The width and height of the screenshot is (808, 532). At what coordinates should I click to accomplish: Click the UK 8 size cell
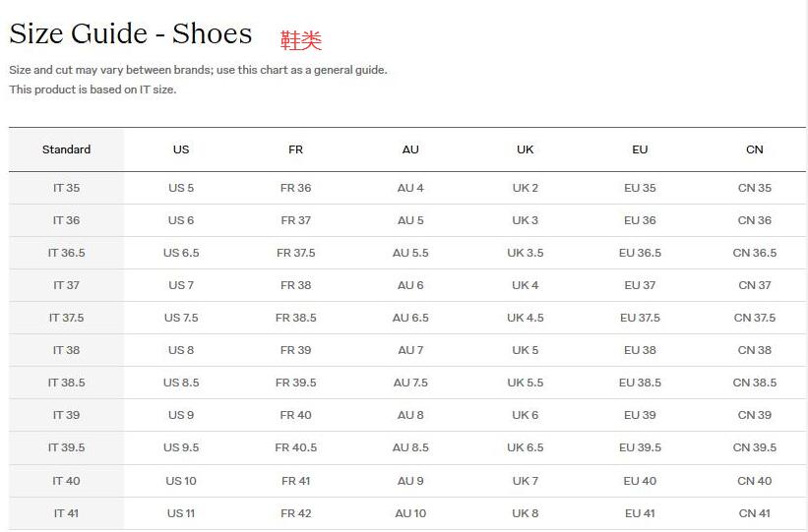[526, 513]
